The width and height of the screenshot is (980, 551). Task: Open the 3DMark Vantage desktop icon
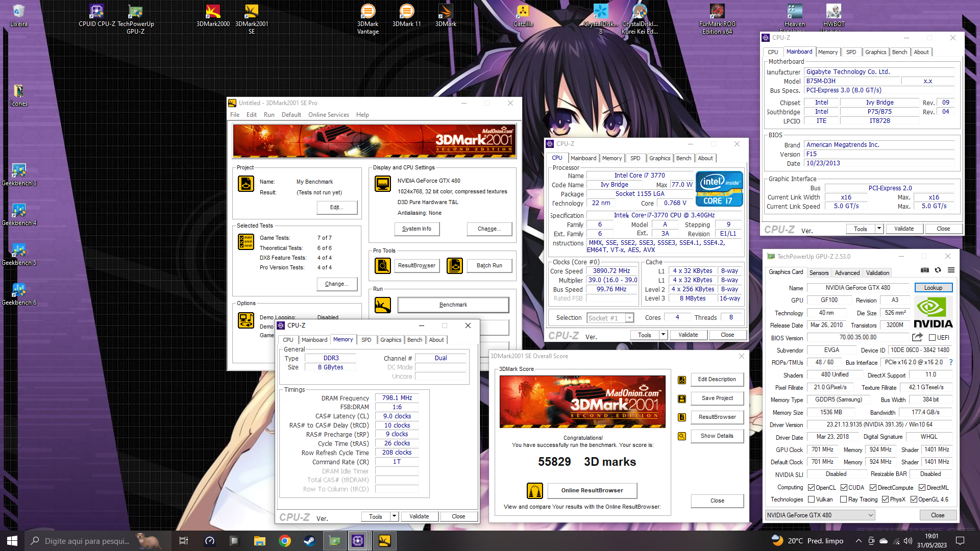(x=367, y=19)
